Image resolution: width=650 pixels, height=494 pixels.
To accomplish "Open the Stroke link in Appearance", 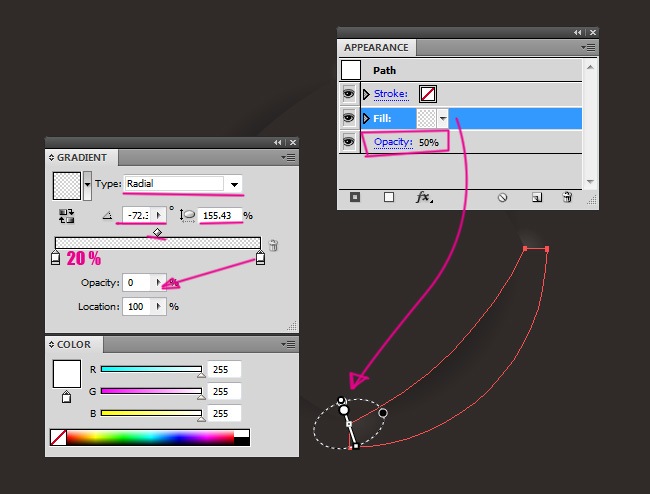I will coord(391,94).
